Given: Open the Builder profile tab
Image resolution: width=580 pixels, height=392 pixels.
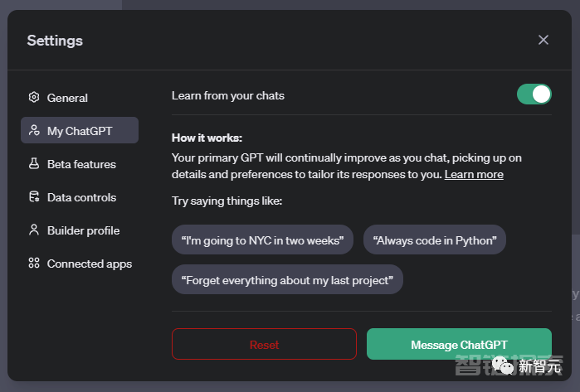Looking at the screenshot, I should (80, 230).
